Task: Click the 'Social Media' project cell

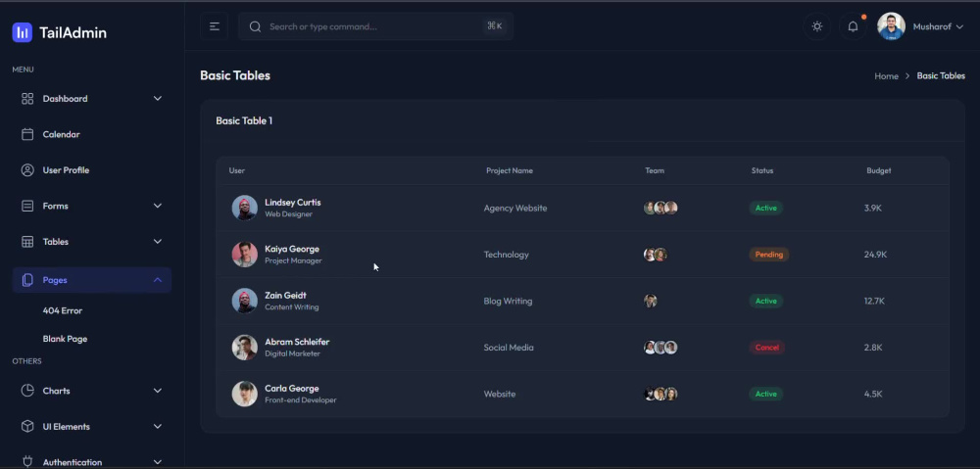Action: click(509, 348)
